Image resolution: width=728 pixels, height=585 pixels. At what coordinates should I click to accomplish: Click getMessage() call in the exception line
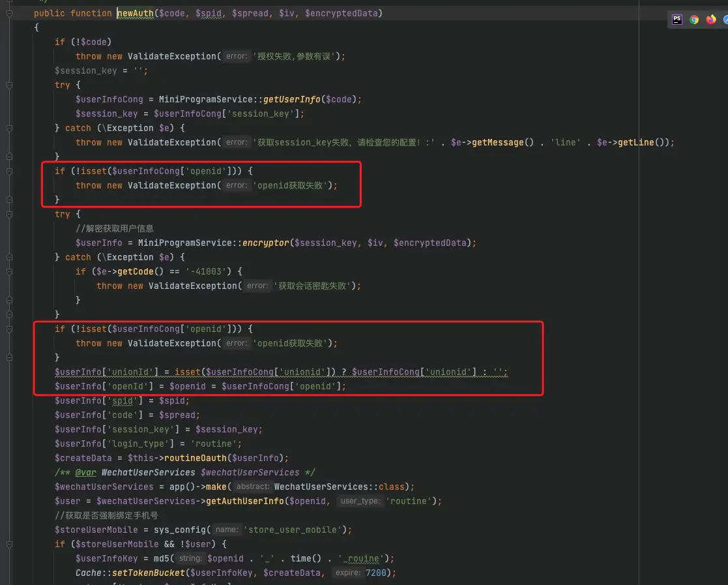[502, 143]
